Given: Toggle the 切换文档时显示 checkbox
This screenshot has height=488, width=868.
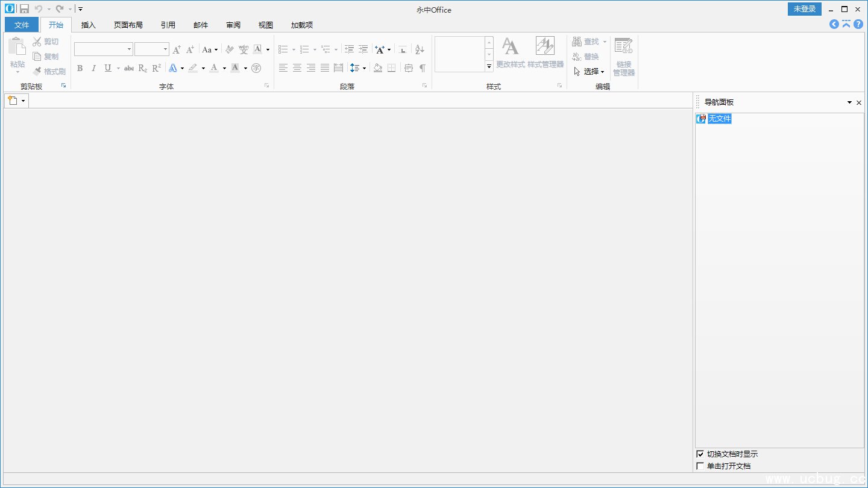Looking at the screenshot, I should 700,454.
